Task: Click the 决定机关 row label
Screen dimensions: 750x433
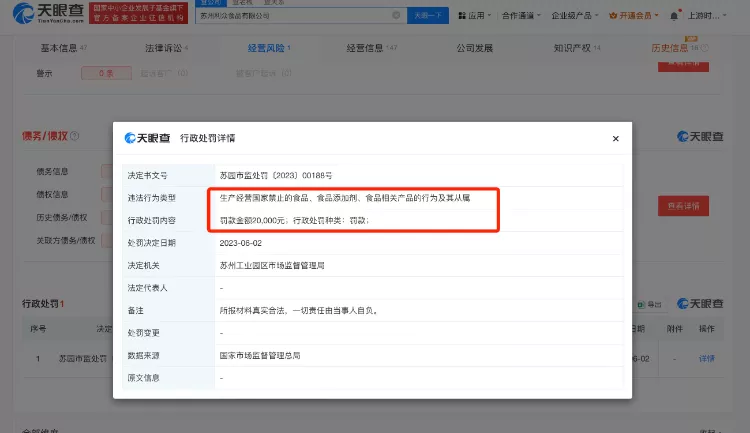Action: (143, 266)
